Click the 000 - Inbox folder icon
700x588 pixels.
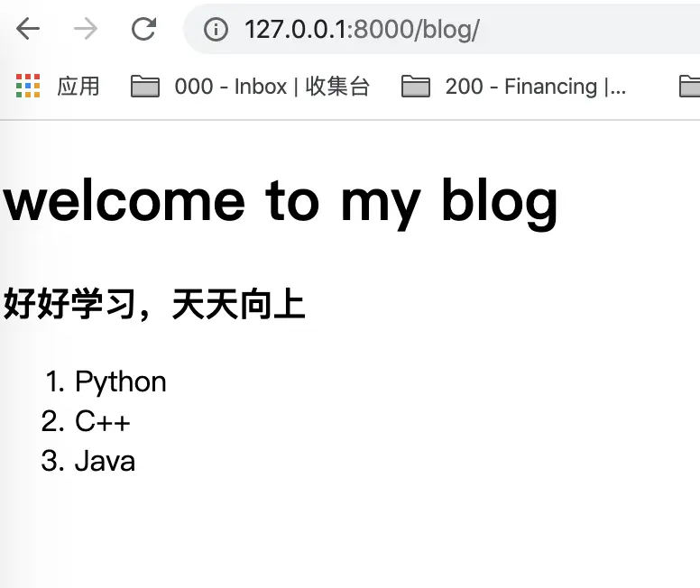pyautogui.click(x=145, y=87)
